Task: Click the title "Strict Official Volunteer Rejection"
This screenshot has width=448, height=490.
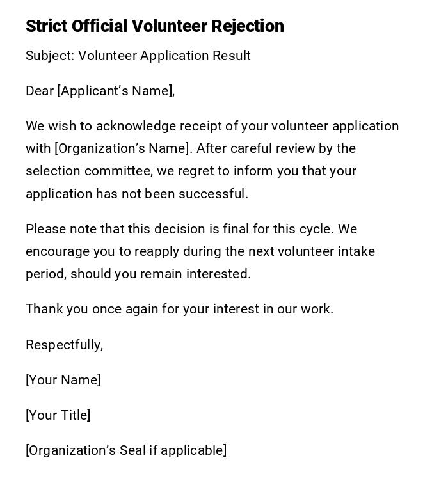Action: (x=154, y=26)
